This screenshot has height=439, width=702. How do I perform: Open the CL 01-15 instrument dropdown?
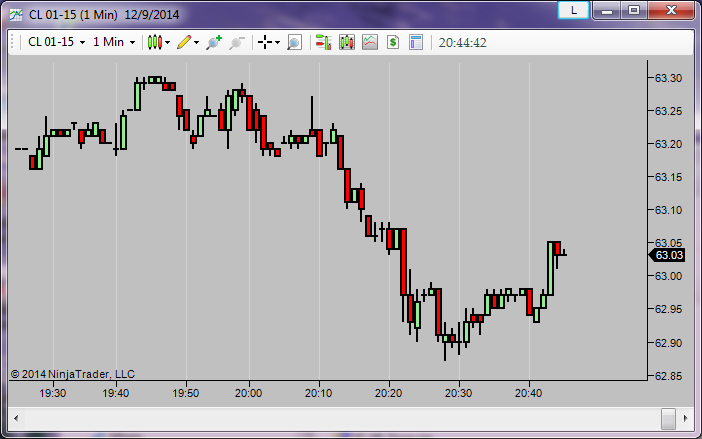[x=56, y=42]
